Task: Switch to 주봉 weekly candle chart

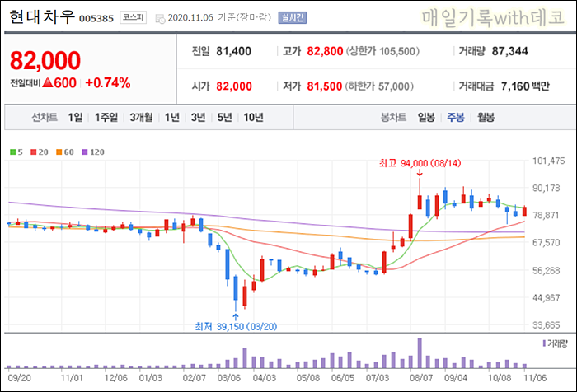Action: 456,117
